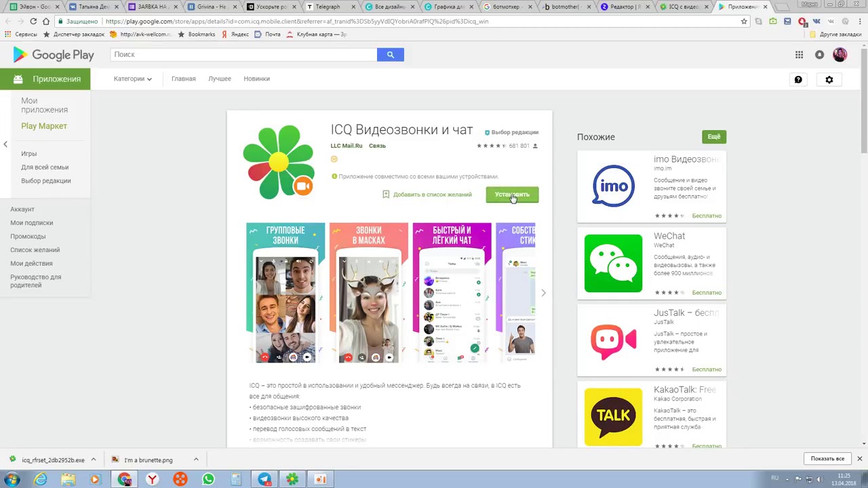Viewport: 868px width, 488px height.
Task: Open the Связь category link
Action: point(377,146)
